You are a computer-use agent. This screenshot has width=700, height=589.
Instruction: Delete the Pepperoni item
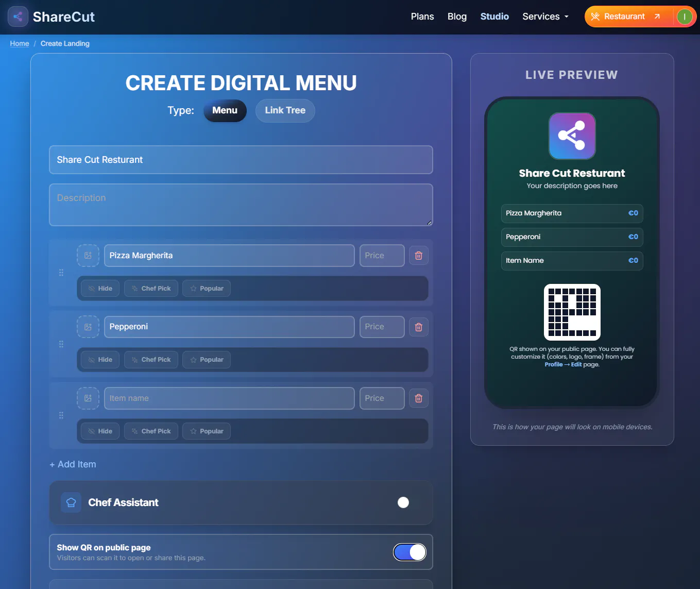pos(419,327)
